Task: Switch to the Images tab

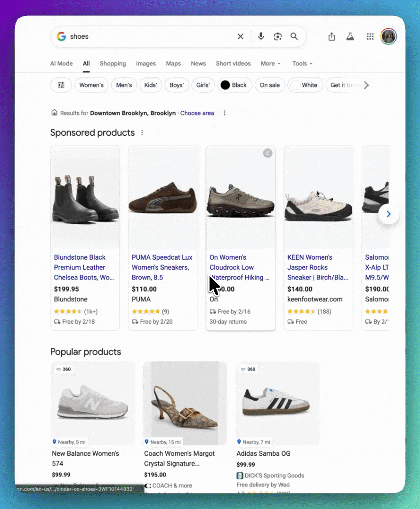Action: [x=146, y=64]
